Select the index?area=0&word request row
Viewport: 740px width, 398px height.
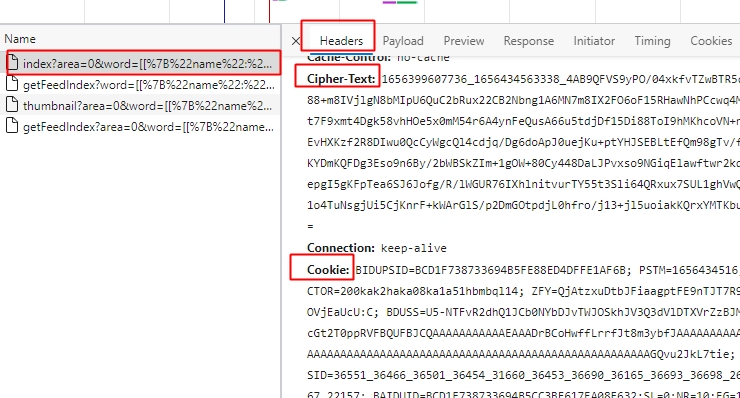coord(141,63)
